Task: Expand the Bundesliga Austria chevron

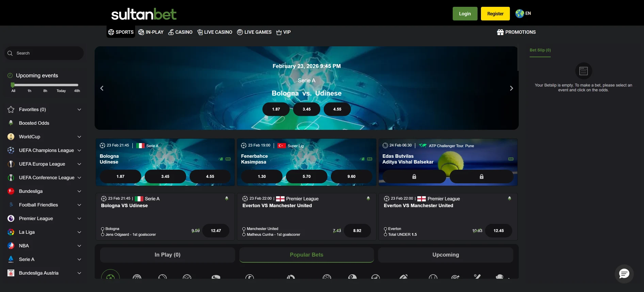Action: tap(79, 273)
